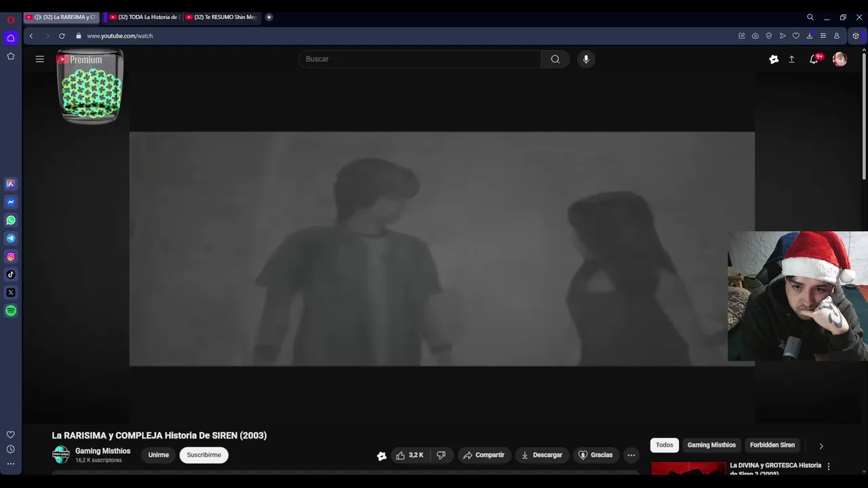Image resolution: width=868 pixels, height=488 pixels.
Task: Open the browser profile account icon
Action: [837, 36]
